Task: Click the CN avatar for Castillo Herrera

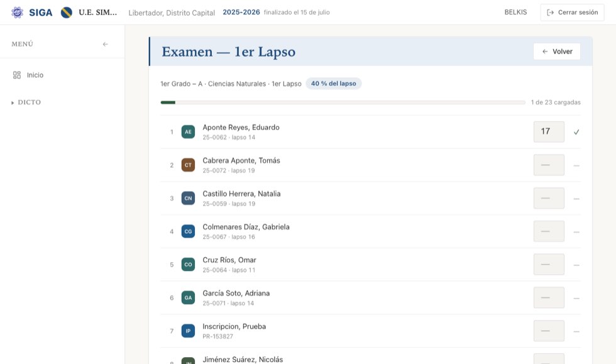Action: 188,198
